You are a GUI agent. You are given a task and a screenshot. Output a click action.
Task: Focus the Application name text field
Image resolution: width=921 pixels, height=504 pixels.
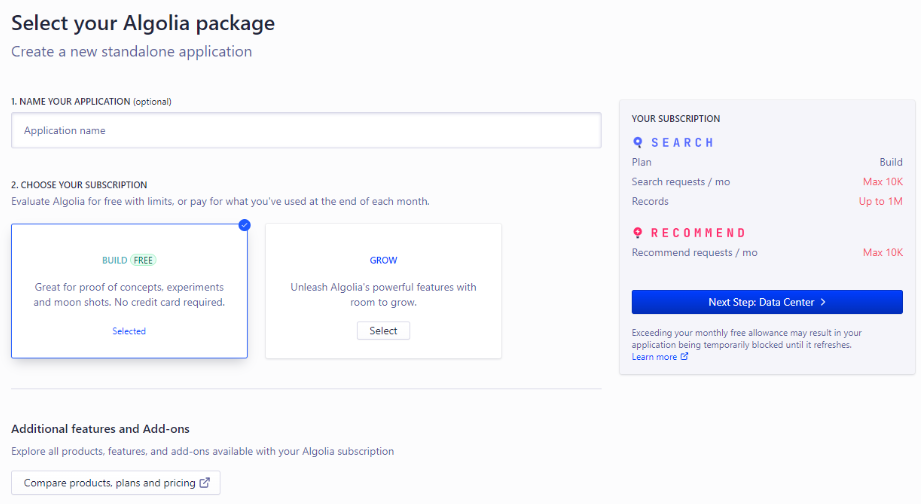(306, 130)
